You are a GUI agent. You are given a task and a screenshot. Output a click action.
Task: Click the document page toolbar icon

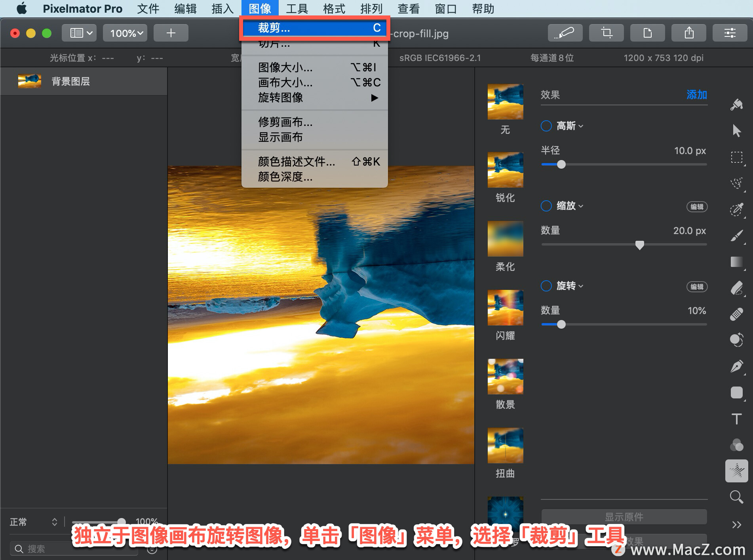pos(647,33)
